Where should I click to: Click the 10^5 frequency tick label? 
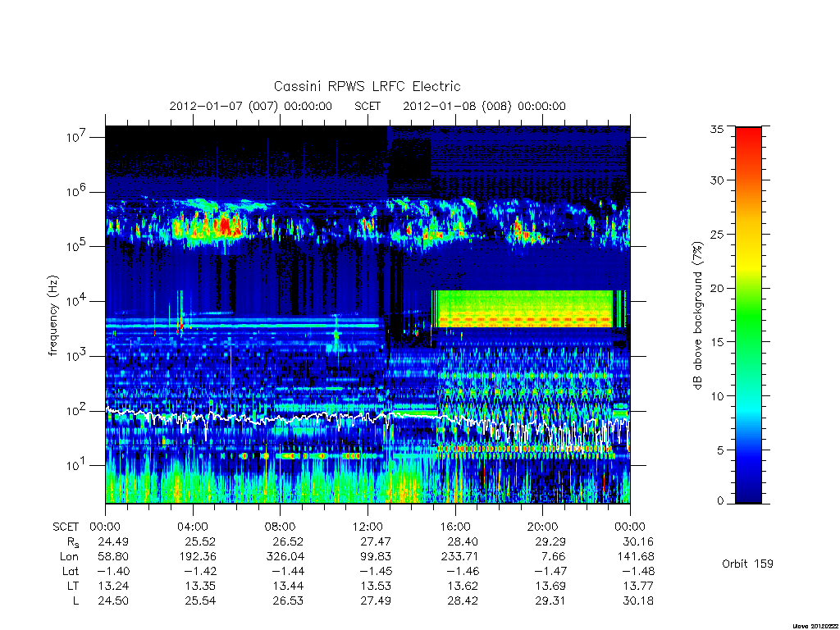click(78, 246)
